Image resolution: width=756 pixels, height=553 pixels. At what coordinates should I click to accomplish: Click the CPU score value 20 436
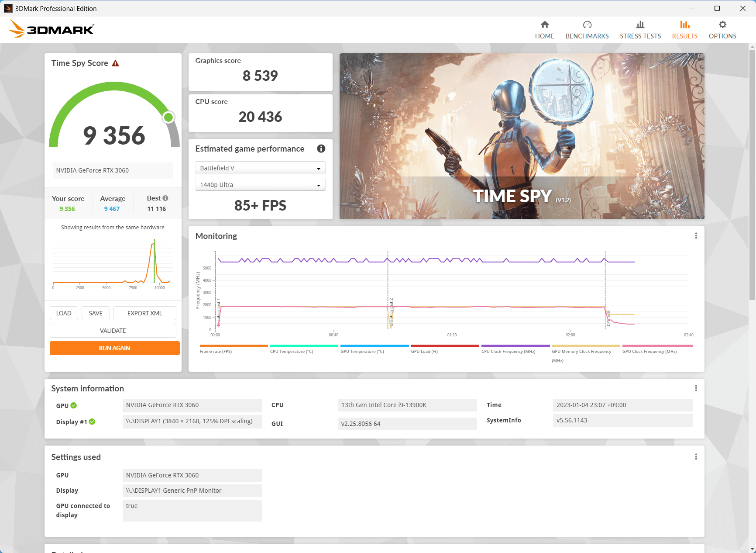(260, 117)
